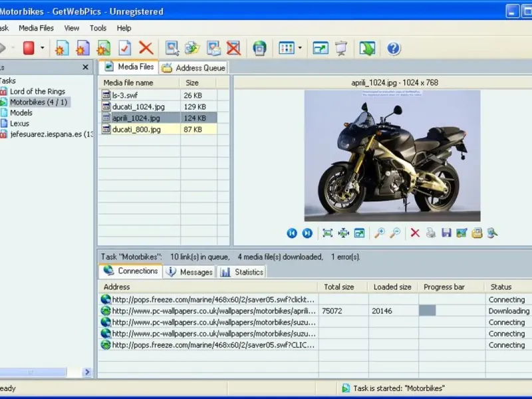Open the Media Files menu
This screenshot has width=532, height=399.
tap(36, 28)
